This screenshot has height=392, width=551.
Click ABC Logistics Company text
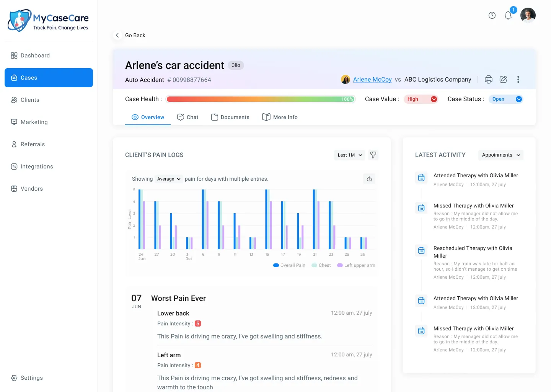coord(438,79)
